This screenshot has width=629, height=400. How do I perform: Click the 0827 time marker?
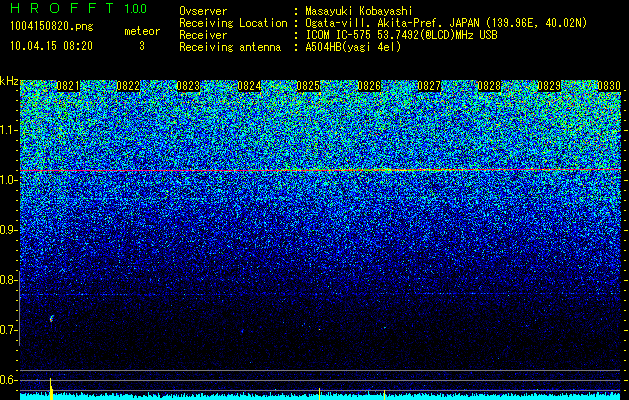pos(429,86)
